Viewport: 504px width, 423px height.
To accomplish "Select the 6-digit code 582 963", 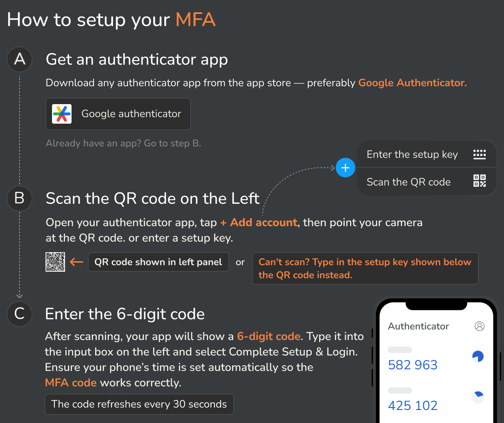I will [413, 364].
